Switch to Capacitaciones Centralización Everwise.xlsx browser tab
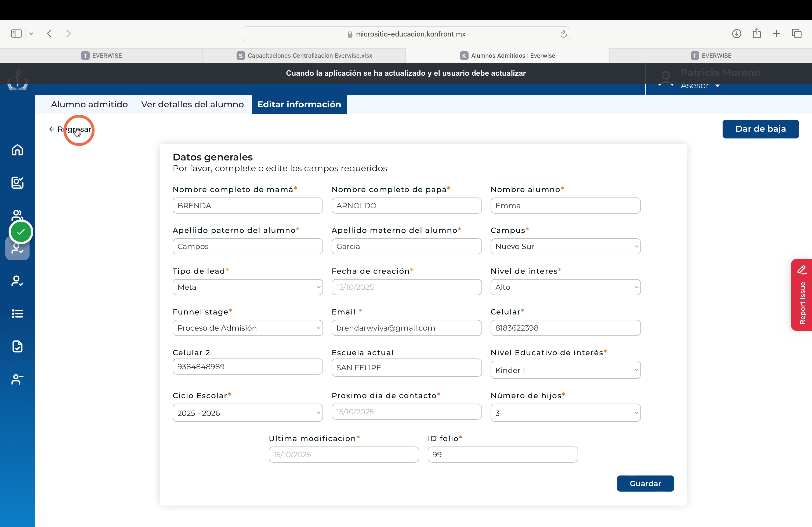812x527 pixels. (x=304, y=56)
